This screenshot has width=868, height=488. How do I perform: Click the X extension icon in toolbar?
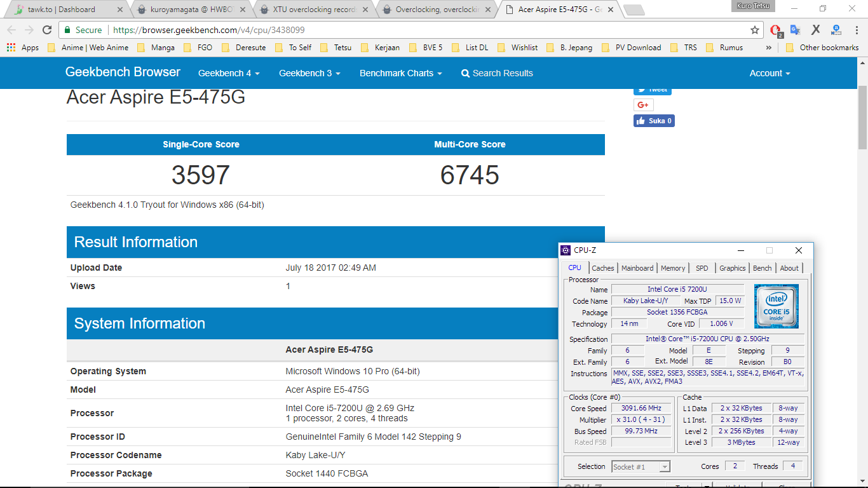(x=816, y=30)
